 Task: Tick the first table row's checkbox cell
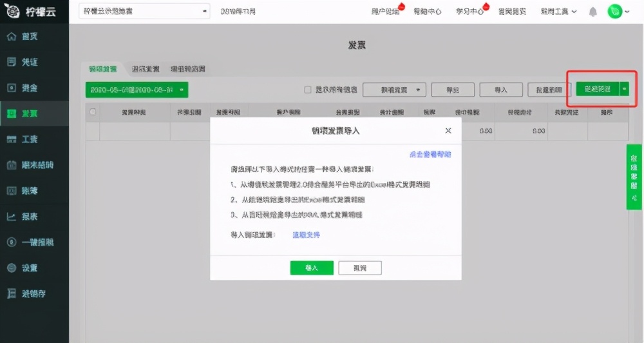[x=92, y=131]
